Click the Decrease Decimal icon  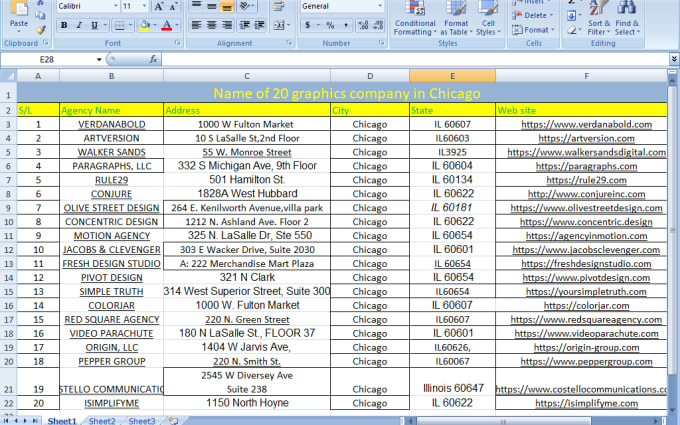378,25
